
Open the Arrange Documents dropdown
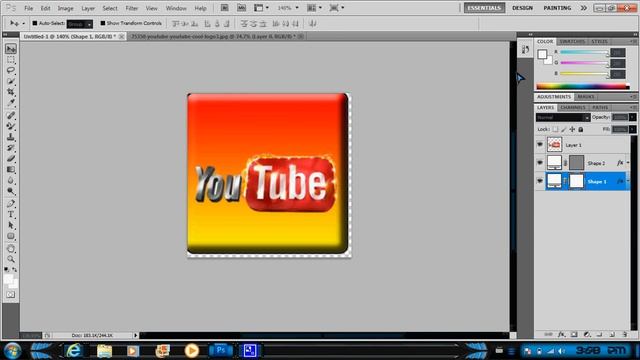point(314,7)
